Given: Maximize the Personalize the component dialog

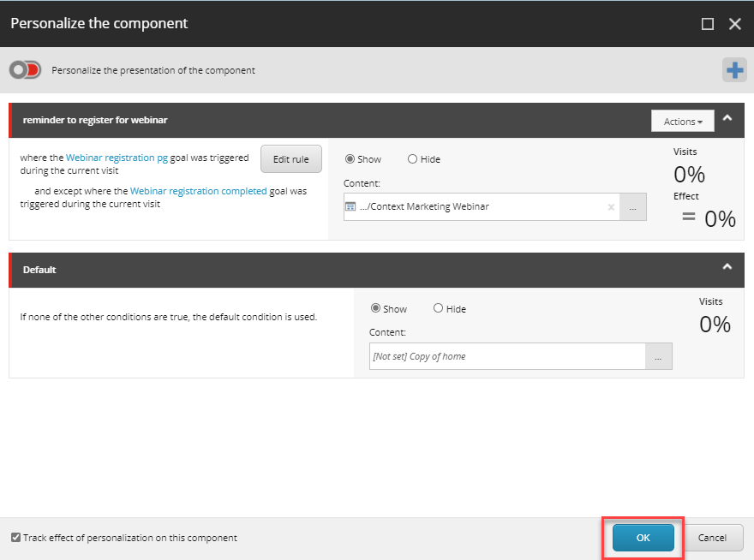Looking at the screenshot, I should [x=708, y=24].
